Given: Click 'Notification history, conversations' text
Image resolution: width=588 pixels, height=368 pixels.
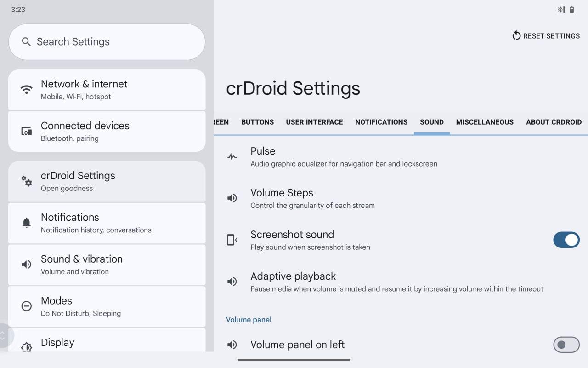Looking at the screenshot, I should [x=96, y=230].
